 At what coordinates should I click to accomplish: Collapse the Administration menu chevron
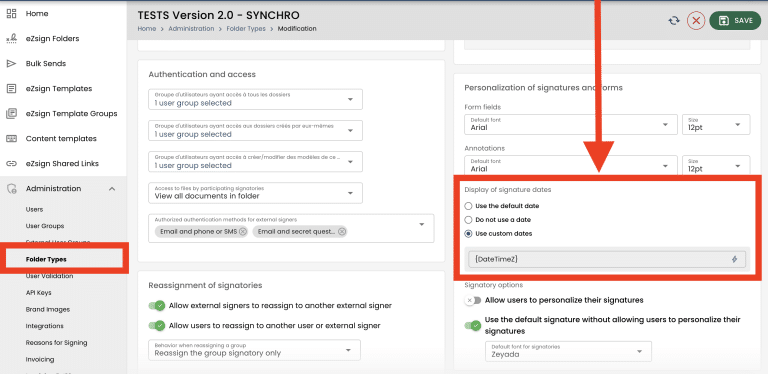point(112,189)
